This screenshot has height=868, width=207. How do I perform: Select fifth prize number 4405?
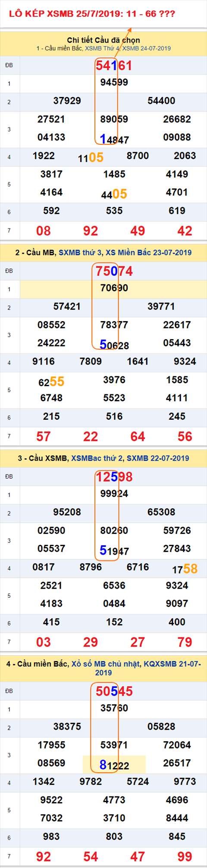coord(114,194)
